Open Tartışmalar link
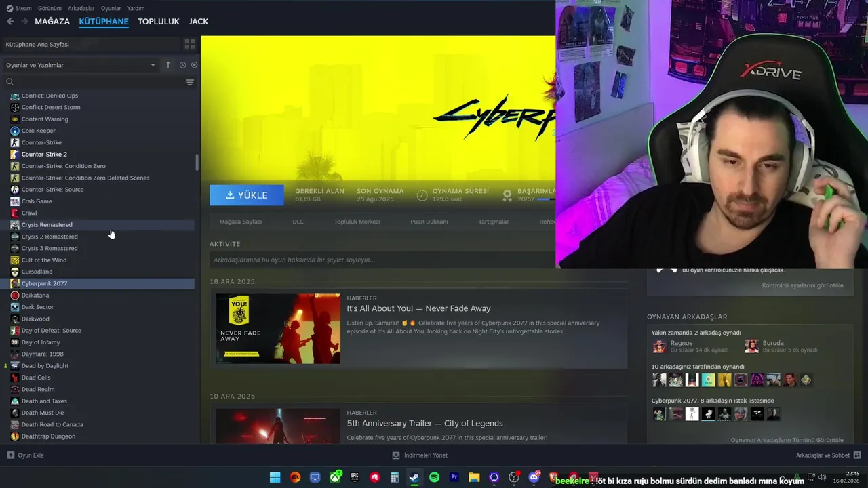Screen dimensions: 868x488 coord(493,222)
